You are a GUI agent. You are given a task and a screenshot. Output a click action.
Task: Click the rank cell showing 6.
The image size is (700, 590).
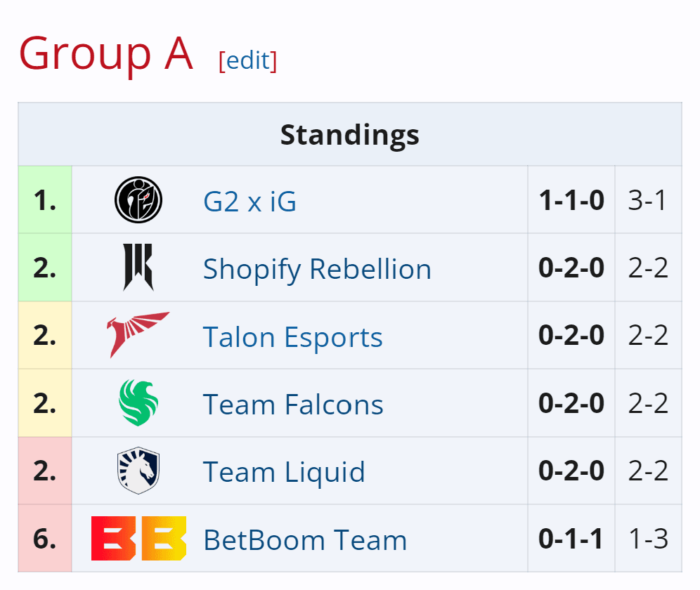(44, 539)
